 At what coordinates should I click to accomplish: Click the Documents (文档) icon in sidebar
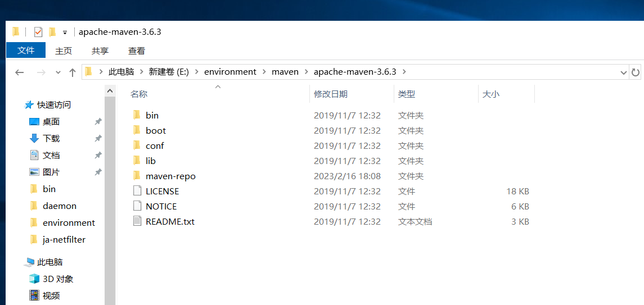pos(34,156)
